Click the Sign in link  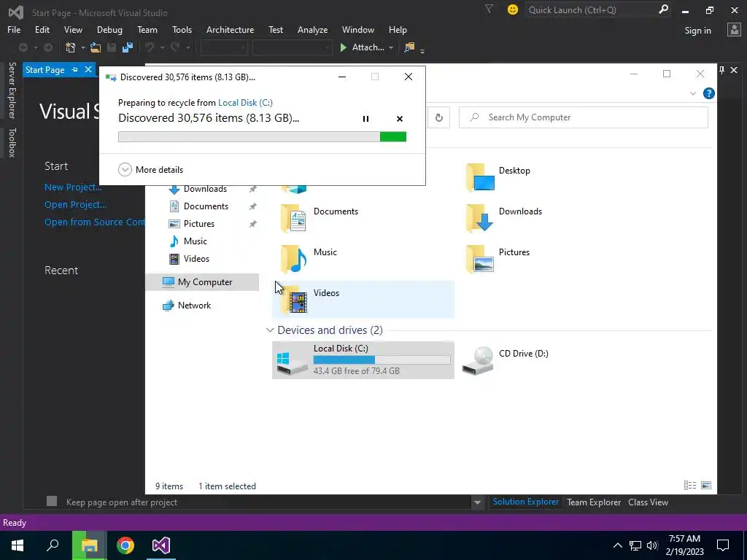click(x=697, y=31)
